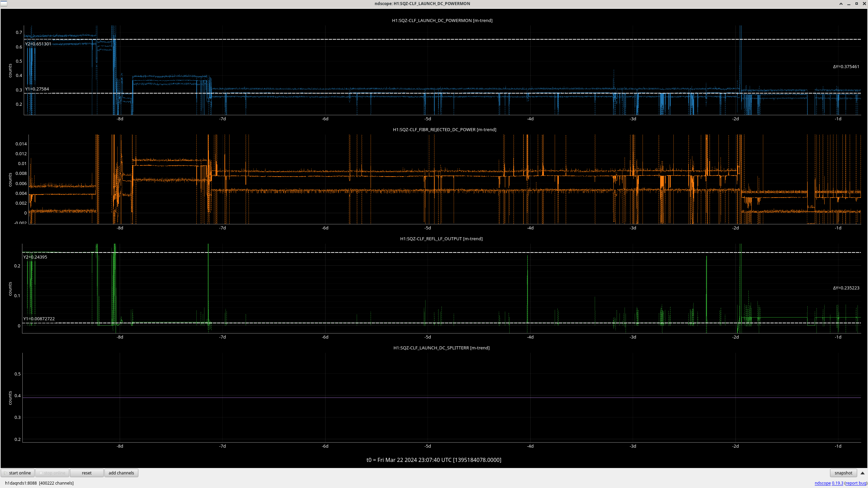This screenshot has height=488, width=868.
Task: Expand the triangle next to the snapshot button
Action: 863,473
